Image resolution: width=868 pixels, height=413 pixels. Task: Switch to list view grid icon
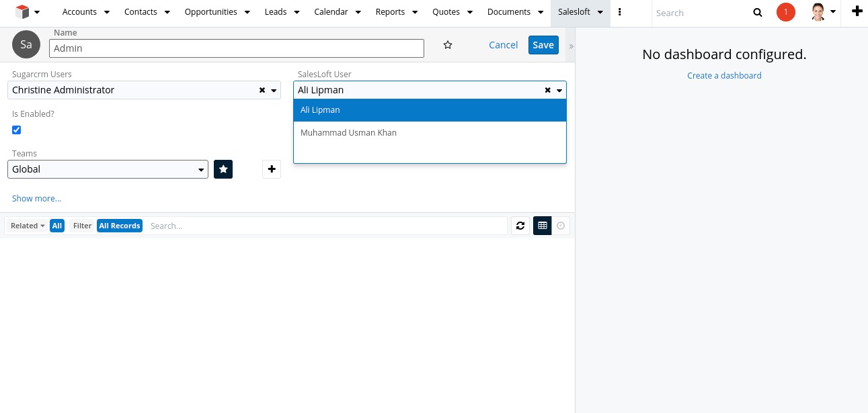[543, 226]
